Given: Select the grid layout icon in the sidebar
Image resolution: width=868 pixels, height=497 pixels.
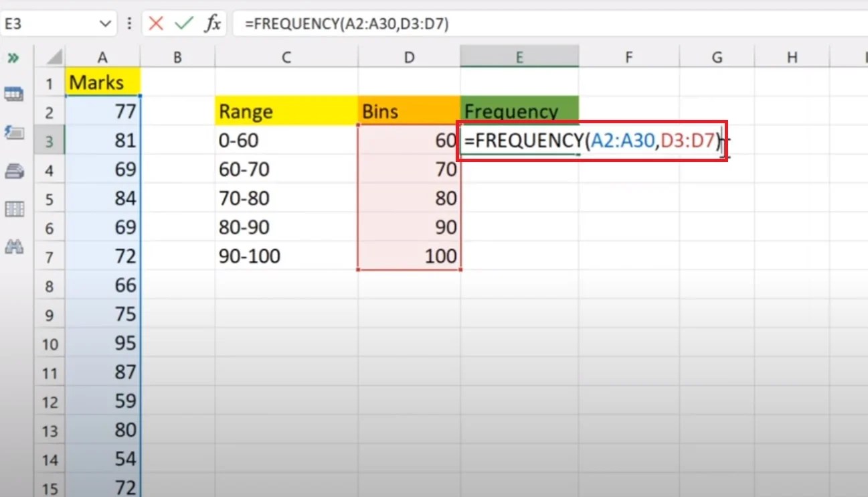Looking at the screenshot, I should click(15, 209).
